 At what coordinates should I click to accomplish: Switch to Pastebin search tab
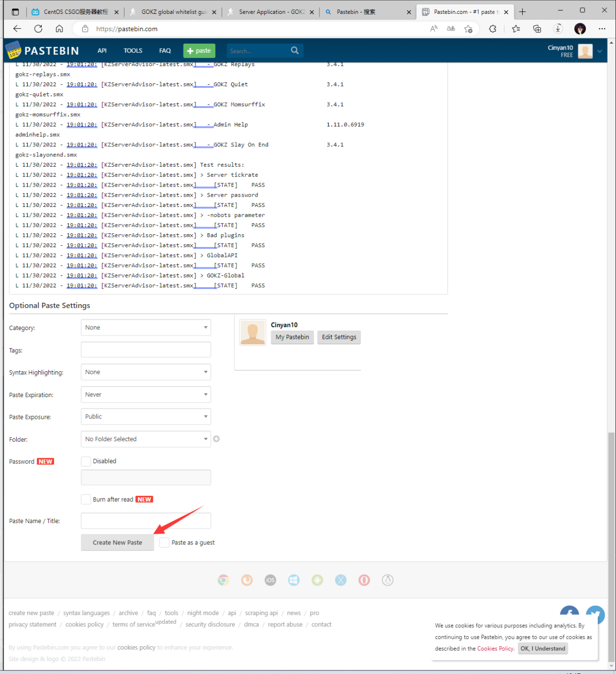coord(368,12)
